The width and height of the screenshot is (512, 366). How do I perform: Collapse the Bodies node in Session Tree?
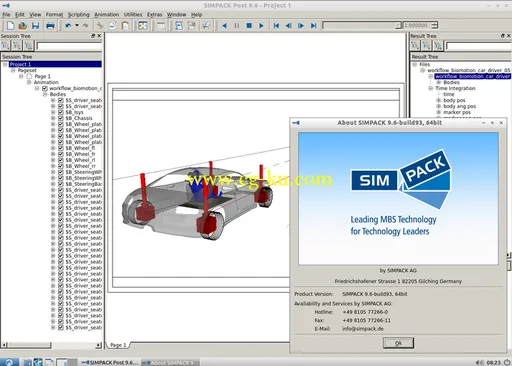tap(45, 94)
